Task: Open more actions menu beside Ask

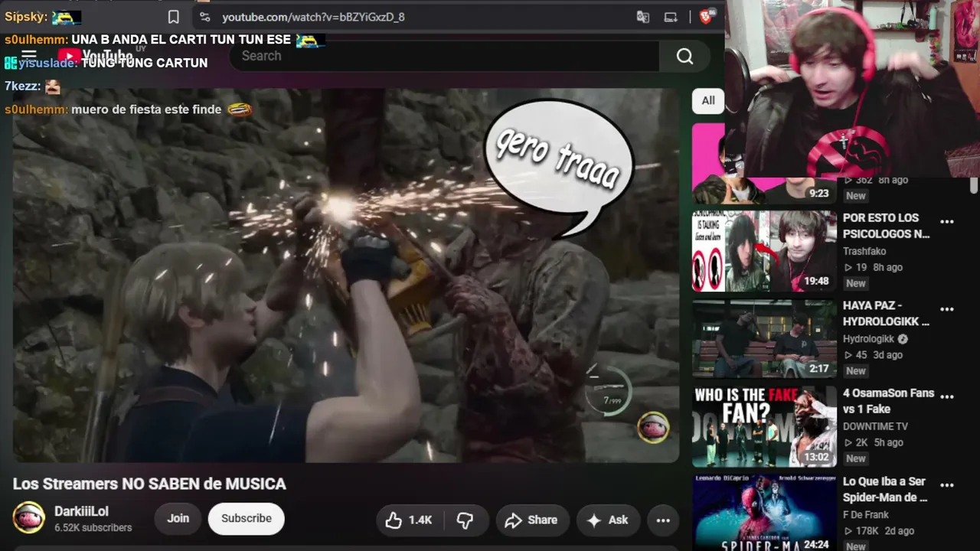Action: tap(663, 520)
